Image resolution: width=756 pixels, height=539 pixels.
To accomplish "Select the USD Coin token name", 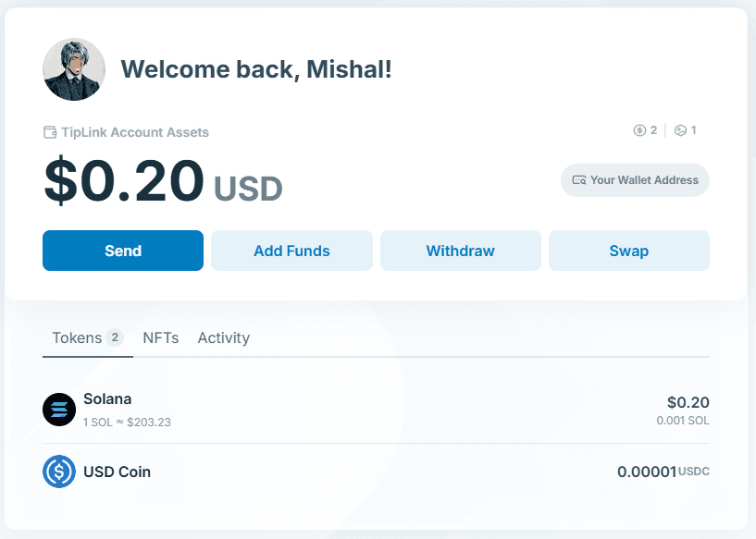I will point(117,472).
